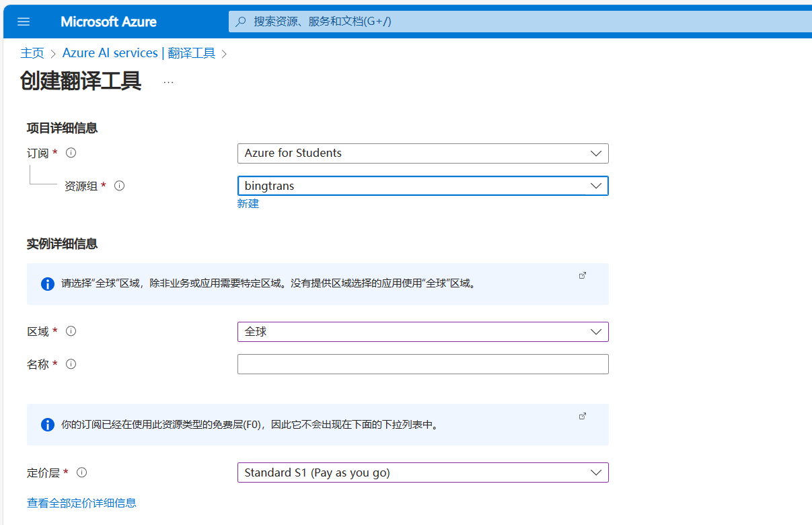Open external link on the free tier banner
Viewport: 812px width, 525px height.
point(583,416)
